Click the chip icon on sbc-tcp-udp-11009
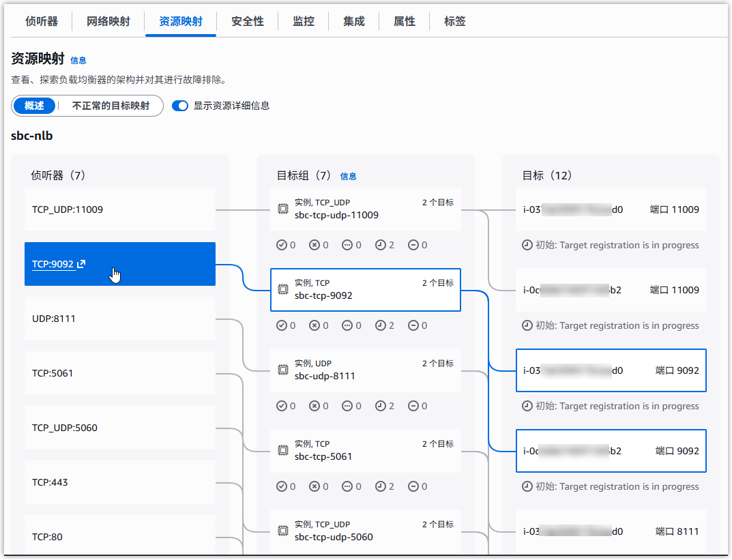The height and width of the screenshot is (560, 732). (x=282, y=209)
